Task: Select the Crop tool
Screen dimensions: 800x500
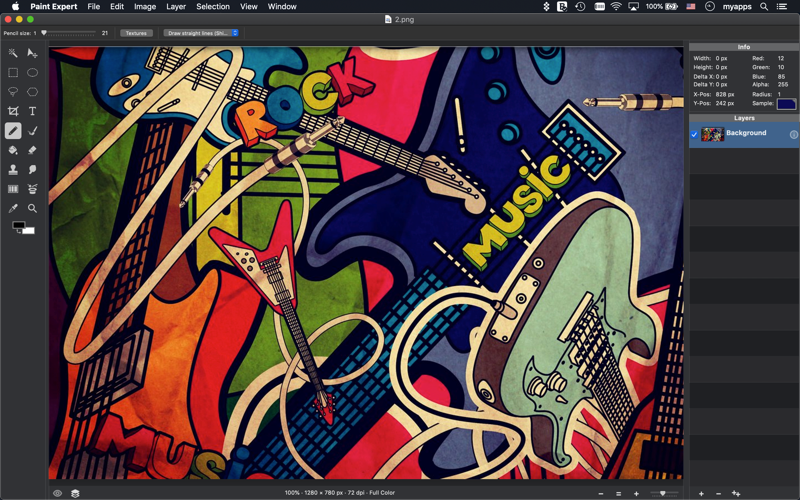Action: point(13,111)
